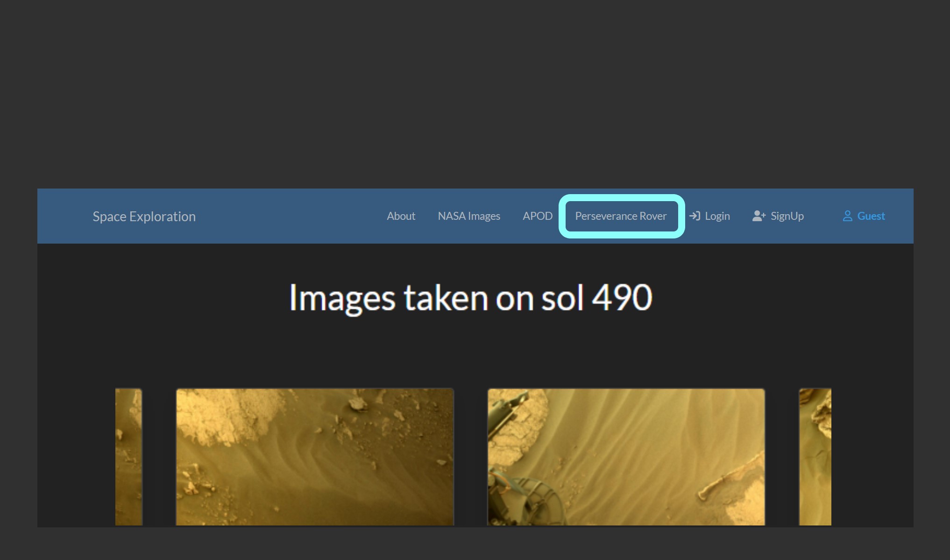Click the Login arrow icon
Image resolution: width=950 pixels, height=560 pixels.
click(x=695, y=216)
